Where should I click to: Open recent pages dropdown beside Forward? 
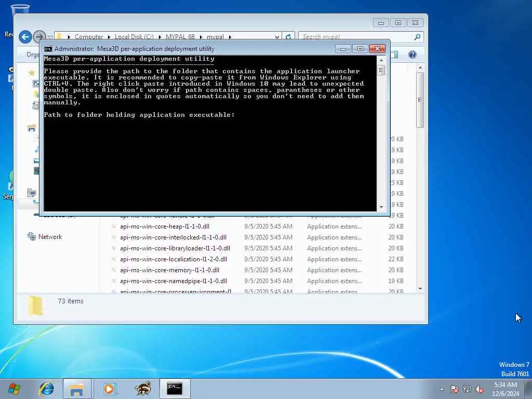(50, 37)
